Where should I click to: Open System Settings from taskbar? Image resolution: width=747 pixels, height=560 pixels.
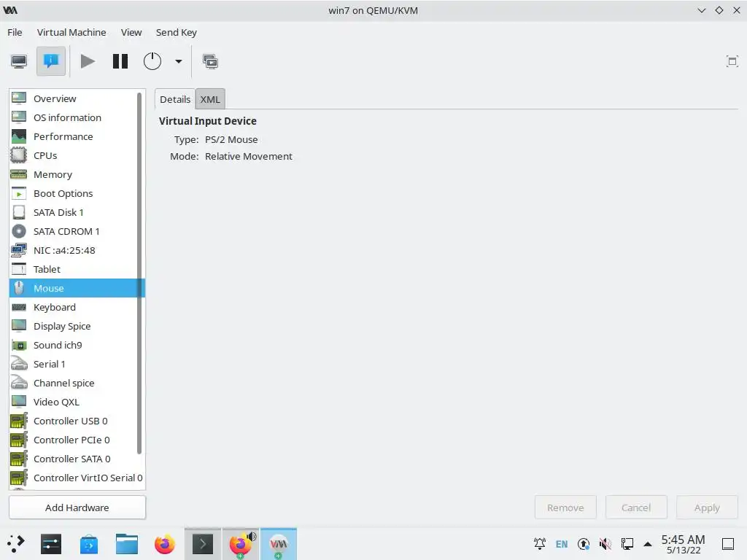pyautogui.click(x=51, y=544)
